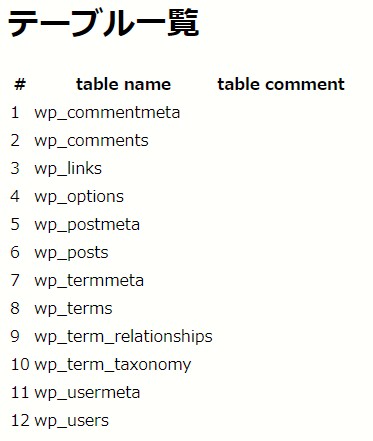Click row number 12 in the list
The height and width of the screenshot is (441, 373).
(20, 420)
